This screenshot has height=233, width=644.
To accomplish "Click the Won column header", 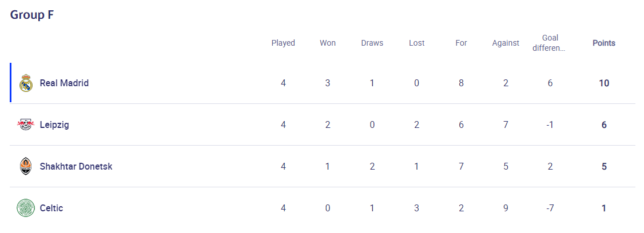I will [328, 43].
